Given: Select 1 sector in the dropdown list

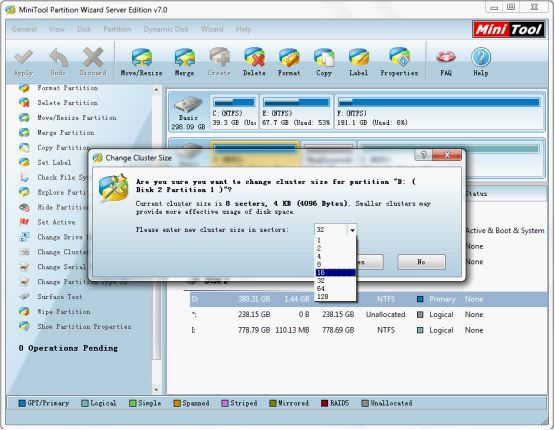Looking at the screenshot, I should 335,240.
